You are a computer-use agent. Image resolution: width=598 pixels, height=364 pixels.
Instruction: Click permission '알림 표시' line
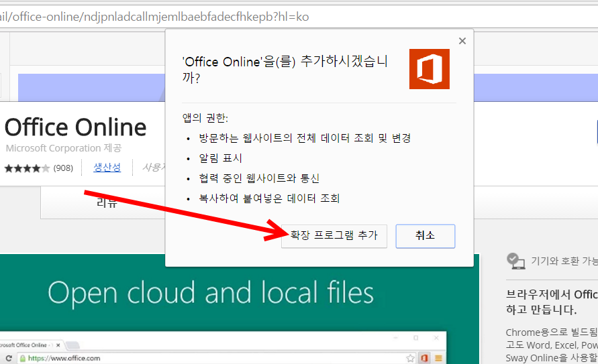(x=220, y=158)
